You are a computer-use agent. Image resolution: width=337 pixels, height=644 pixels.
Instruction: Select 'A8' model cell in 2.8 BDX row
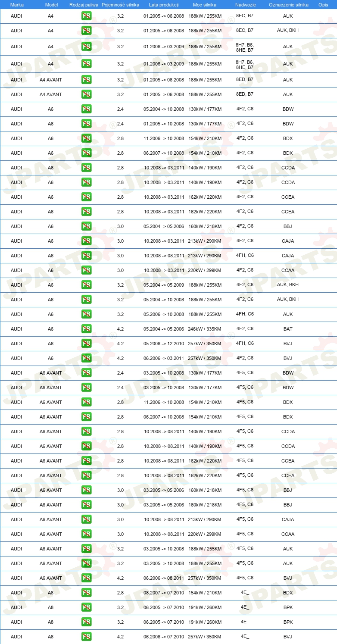51,593
